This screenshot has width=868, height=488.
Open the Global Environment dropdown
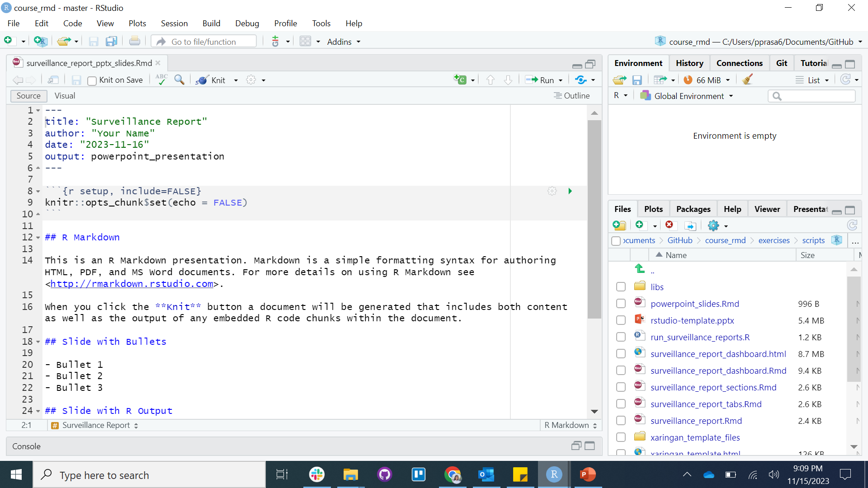tap(687, 96)
